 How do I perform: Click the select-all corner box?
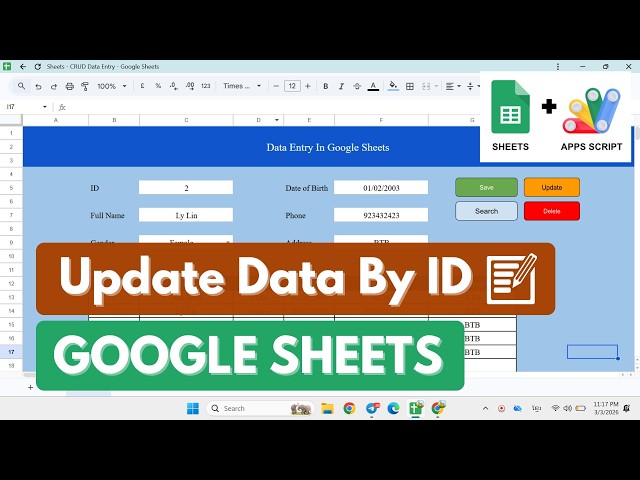11,120
